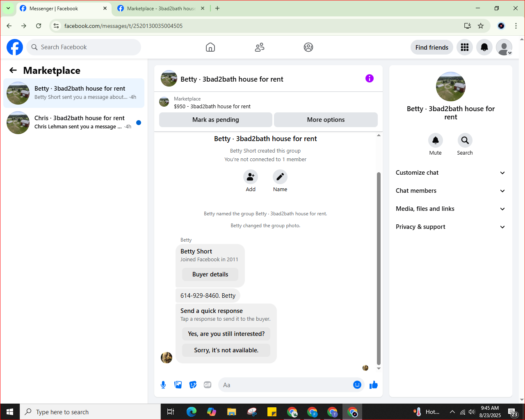The width and height of the screenshot is (525, 420).
Task: Click Buyer details button
Action: 210,274
